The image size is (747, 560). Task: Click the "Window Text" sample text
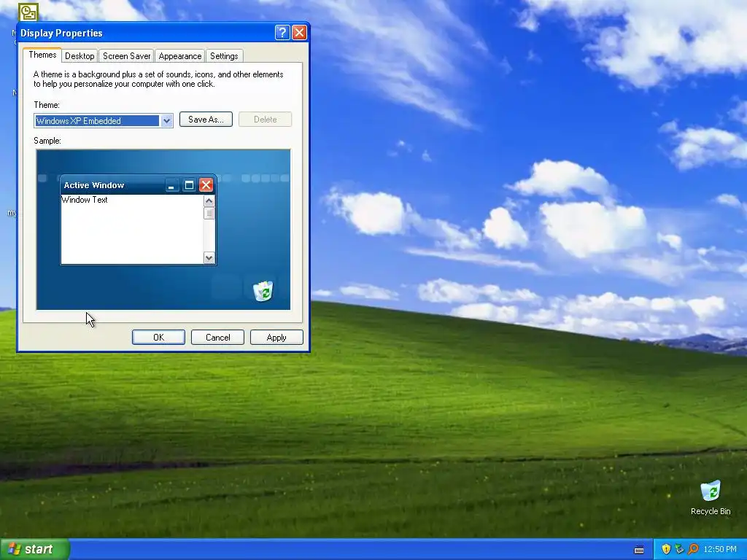(x=85, y=200)
